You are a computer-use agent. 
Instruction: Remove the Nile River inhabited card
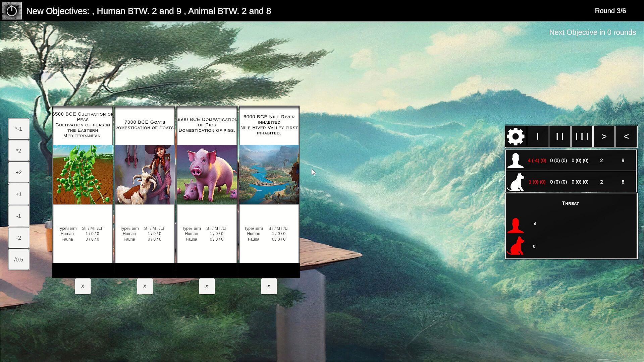click(x=269, y=286)
